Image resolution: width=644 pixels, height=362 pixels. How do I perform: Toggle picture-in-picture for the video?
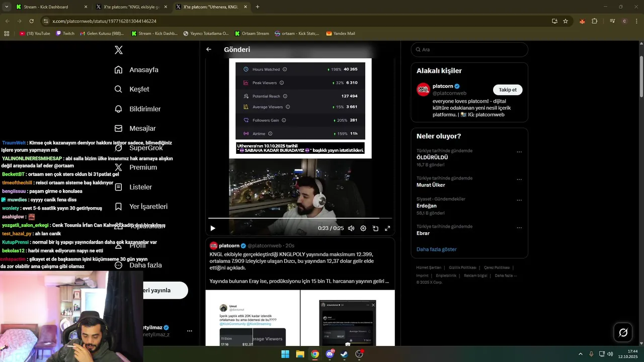375,228
